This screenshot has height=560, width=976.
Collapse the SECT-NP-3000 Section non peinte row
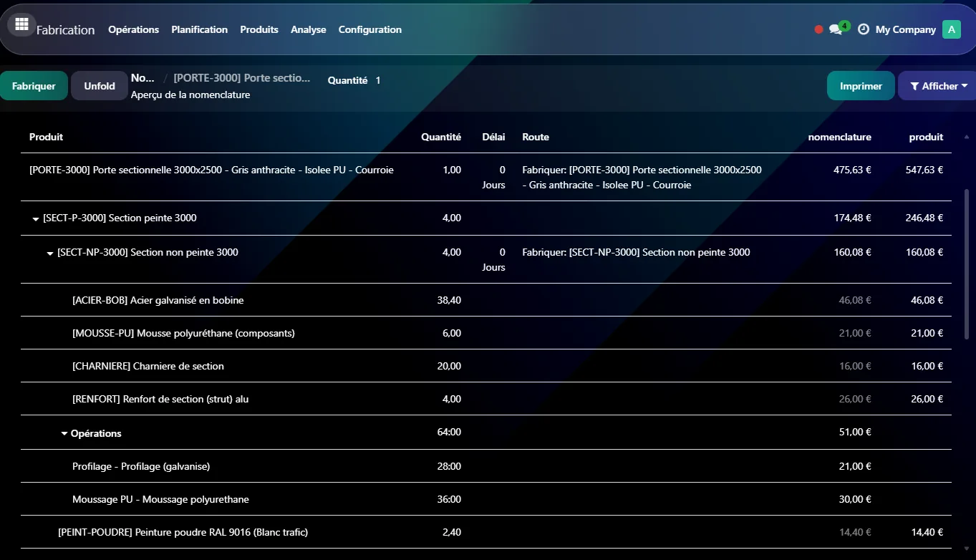point(50,253)
